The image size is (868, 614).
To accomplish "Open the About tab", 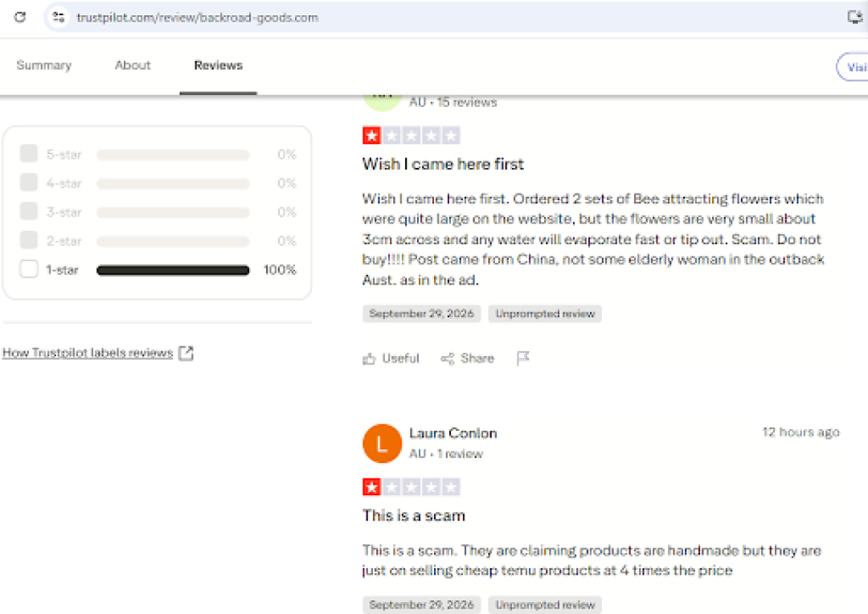I will (x=133, y=65).
